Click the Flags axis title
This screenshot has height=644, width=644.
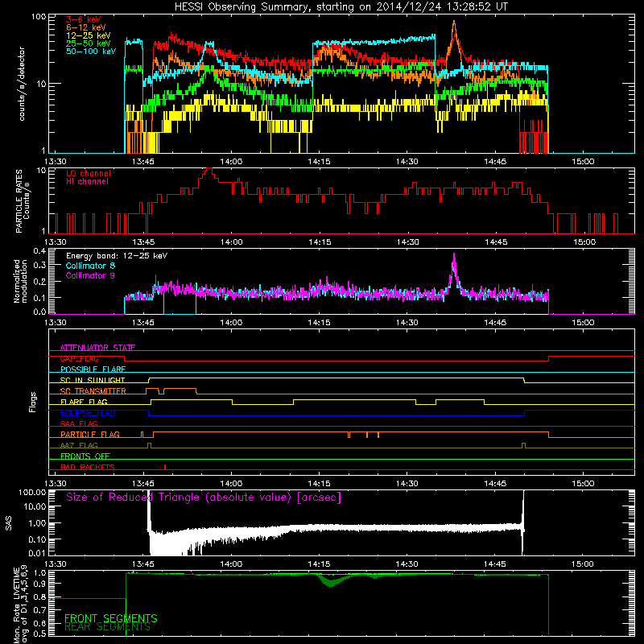click(x=33, y=402)
